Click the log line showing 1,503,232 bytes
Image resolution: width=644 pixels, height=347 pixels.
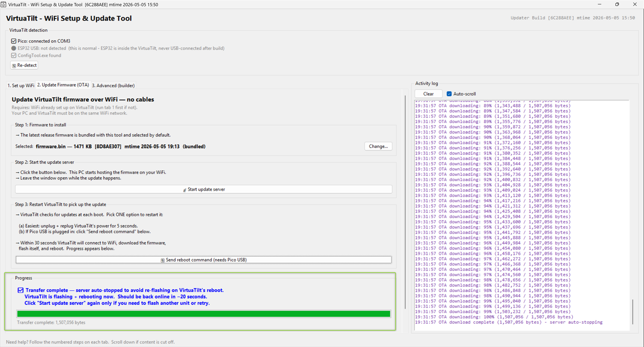click(x=493, y=312)
